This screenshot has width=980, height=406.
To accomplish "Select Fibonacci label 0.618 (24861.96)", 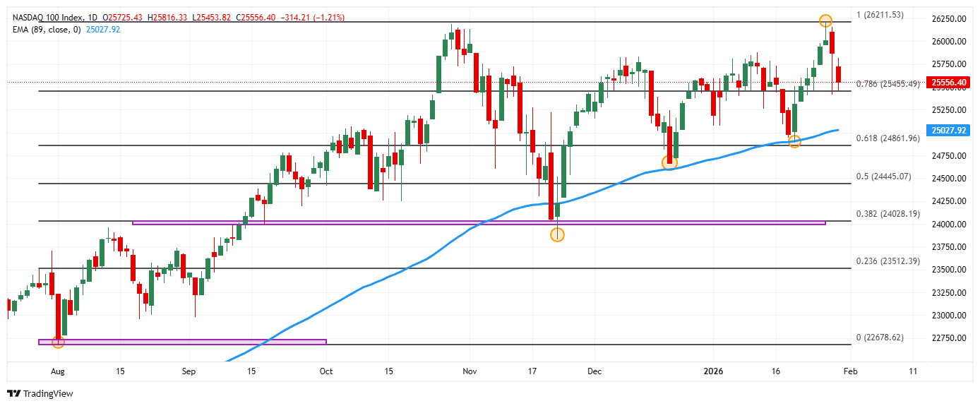I will 888,138.
